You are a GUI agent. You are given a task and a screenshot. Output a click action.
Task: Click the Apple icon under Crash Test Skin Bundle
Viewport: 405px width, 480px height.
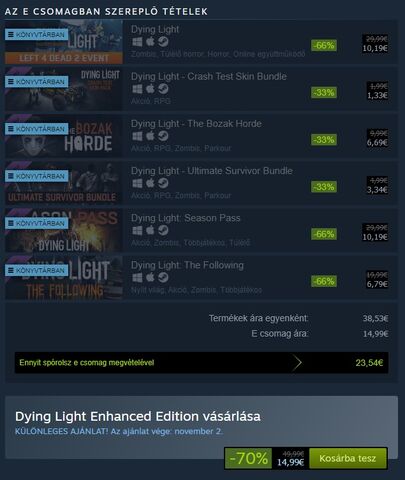tap(150, 89)
